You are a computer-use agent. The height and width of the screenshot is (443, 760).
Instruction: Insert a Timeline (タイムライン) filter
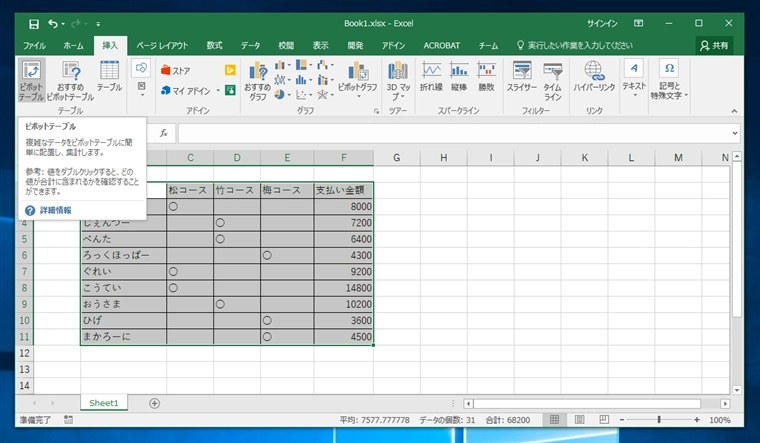point(553,80)
